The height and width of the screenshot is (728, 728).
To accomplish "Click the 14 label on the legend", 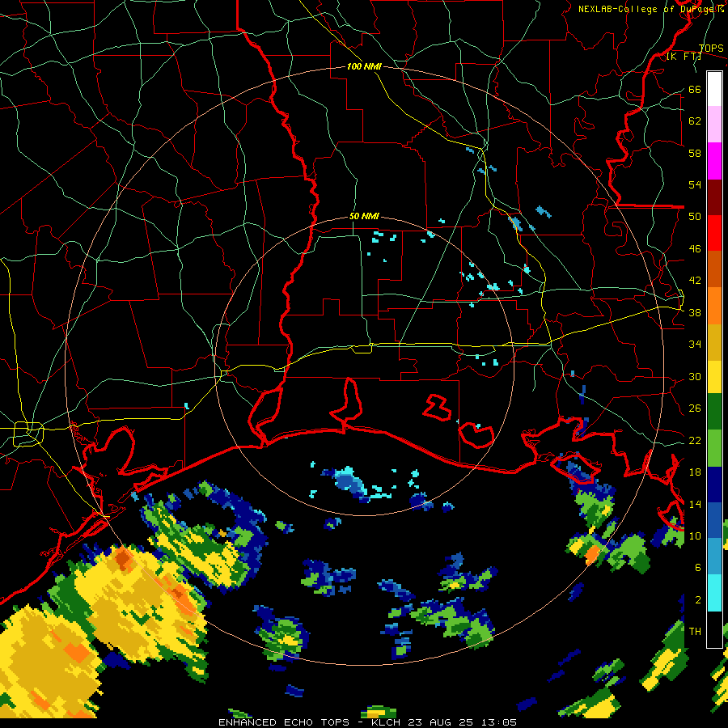I will coord(695,504).
